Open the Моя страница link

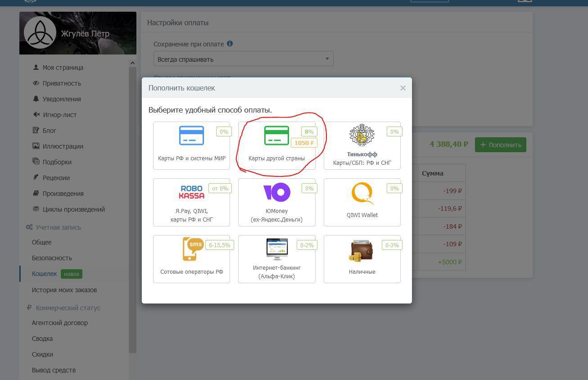pyautogui.click(x=63, y=68)
